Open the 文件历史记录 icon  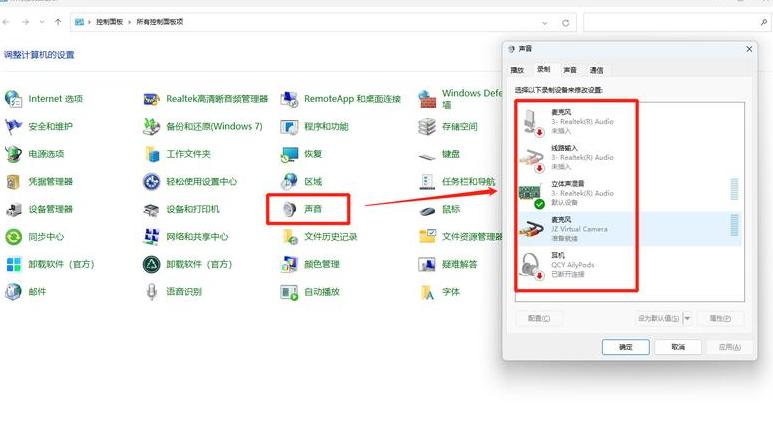pyautogui.click(x=290, y=237)
